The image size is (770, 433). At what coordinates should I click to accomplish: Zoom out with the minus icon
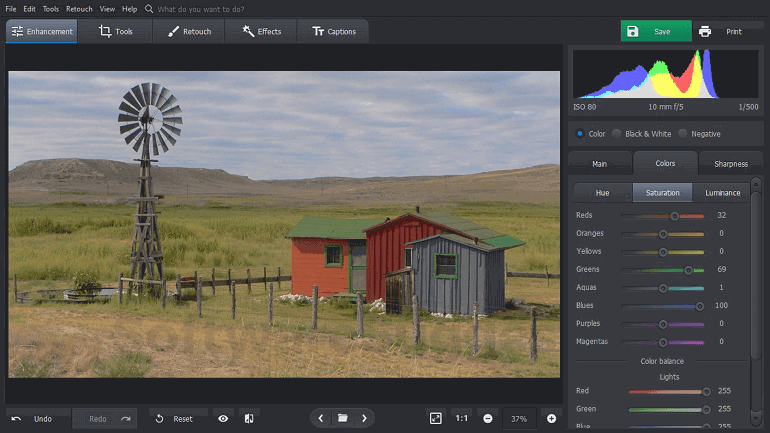488,418
